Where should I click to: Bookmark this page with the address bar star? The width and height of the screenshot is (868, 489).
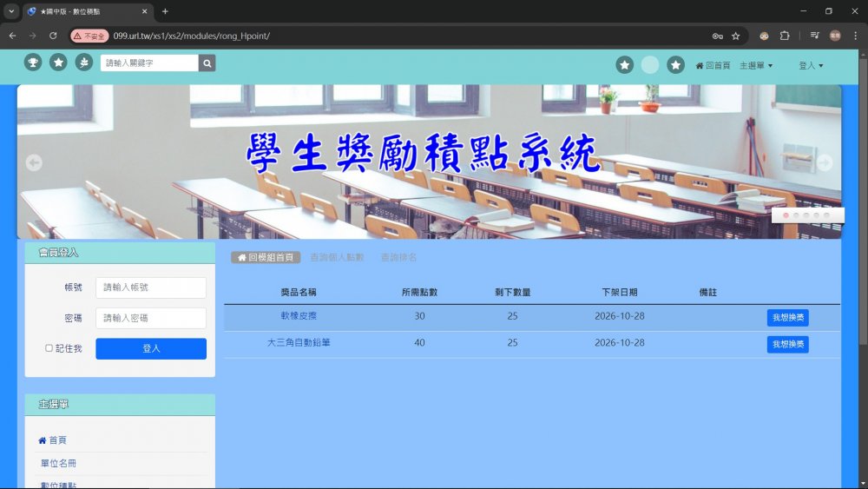point(736,36)
